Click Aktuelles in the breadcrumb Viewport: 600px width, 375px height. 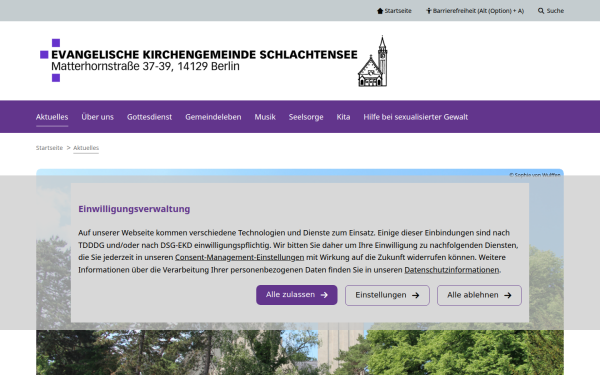86,148
